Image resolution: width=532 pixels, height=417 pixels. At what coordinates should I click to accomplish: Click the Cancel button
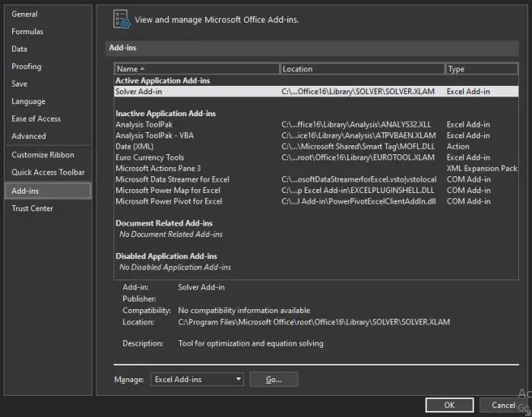503,405
